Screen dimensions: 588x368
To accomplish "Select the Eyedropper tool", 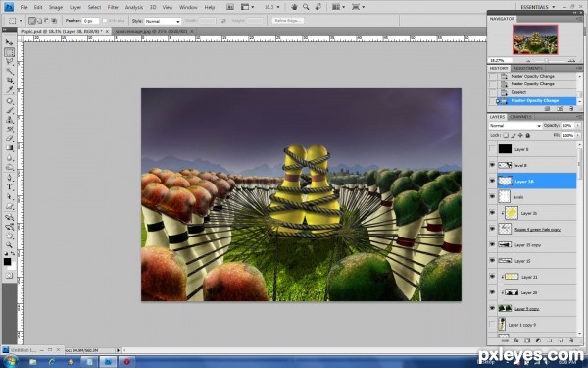I will (9, 89).
